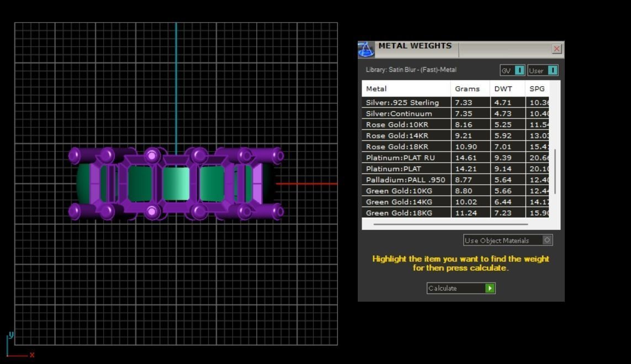Select the Platinum:PLAT RU row
Viewport: 631px width, 364px height.
455,158
